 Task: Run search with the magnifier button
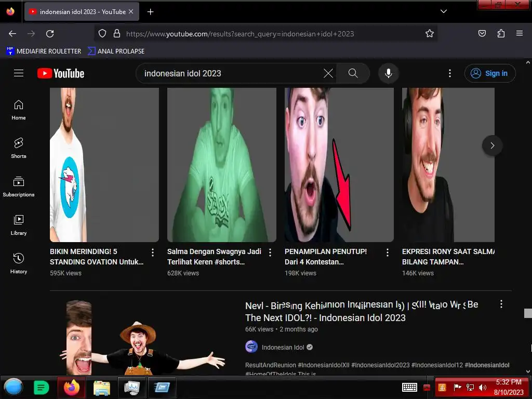(x=353, y=73)
